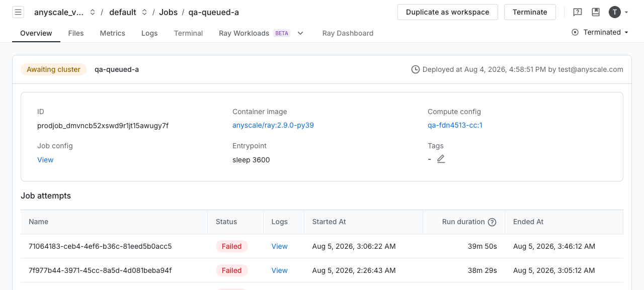The image size is (644, 290).
Task: Click the BETA badge on Ray Workloads
Action: point(282,33)
